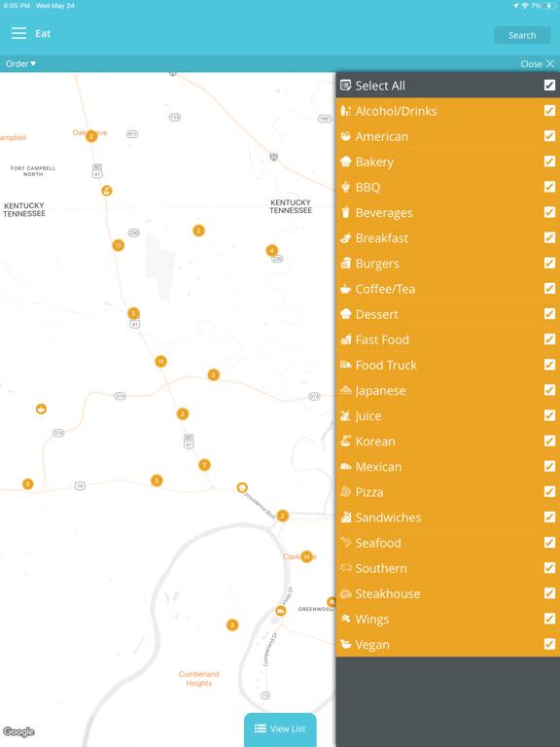Uncheck the Burgers checkbox
560x747 pixels.
click(549, 263)
